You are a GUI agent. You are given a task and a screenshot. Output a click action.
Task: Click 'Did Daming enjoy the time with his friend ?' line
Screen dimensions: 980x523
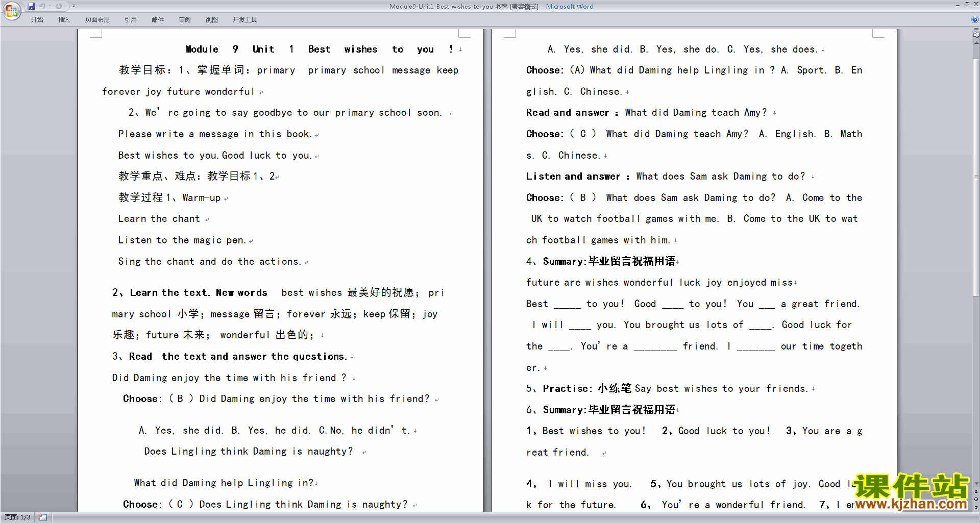point(229,378)
